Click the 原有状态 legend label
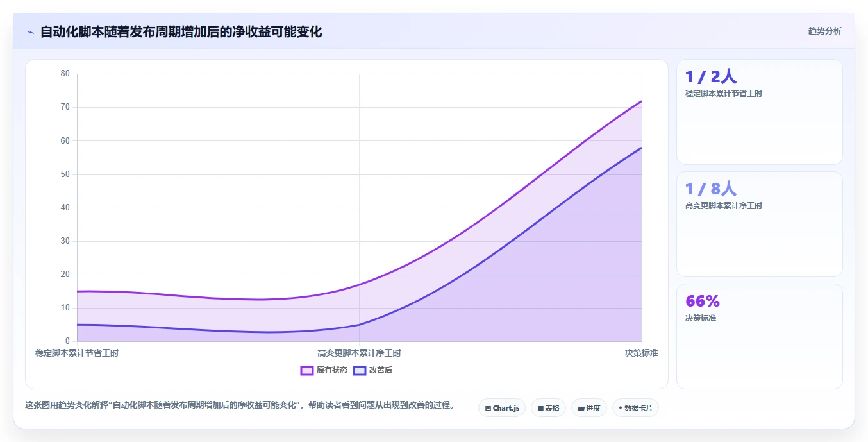 point(332,370)
